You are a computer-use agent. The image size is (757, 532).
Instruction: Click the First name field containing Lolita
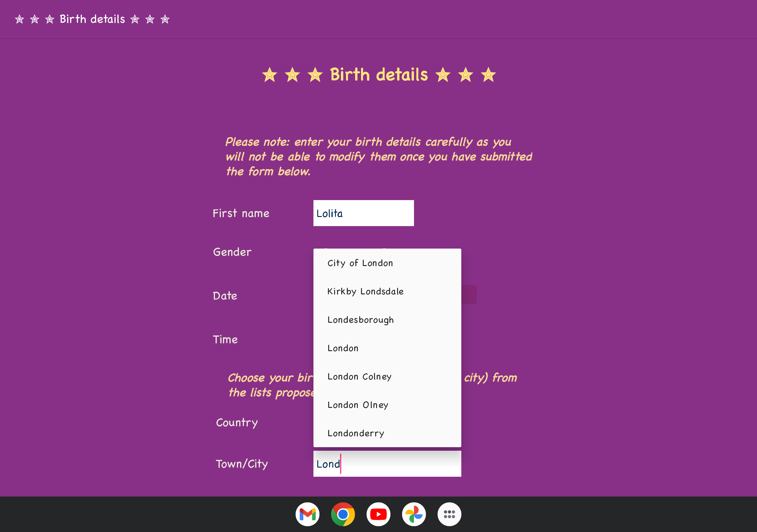coord(363,213)
